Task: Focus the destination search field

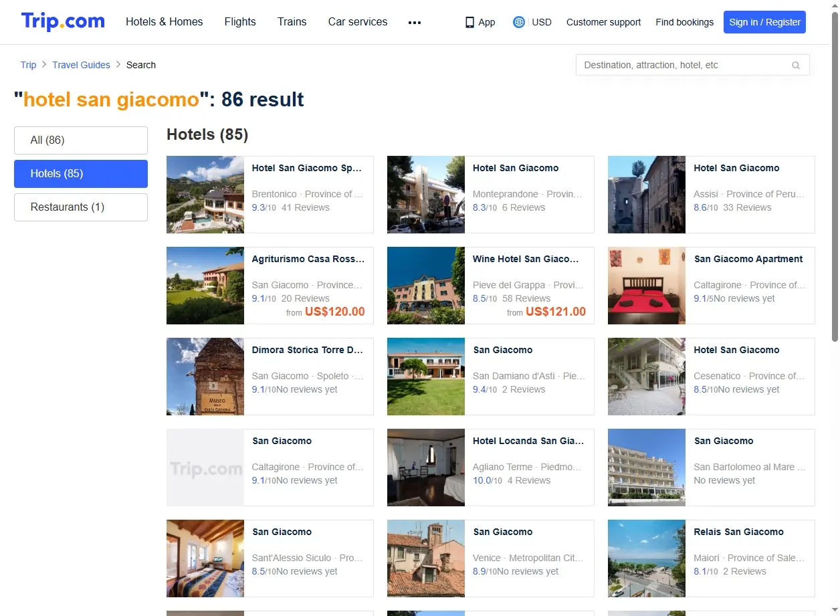Action: pos(692,65)
